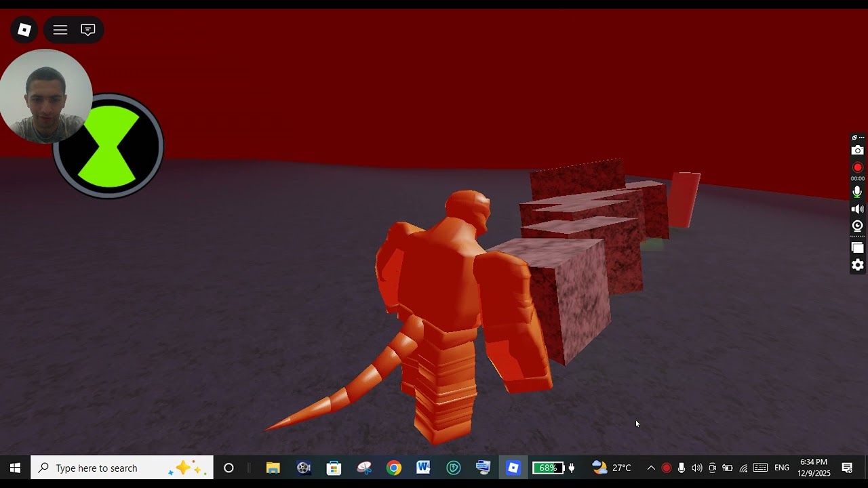Click the recorder 00:00 timer
Image resolution: width=868 pixels, height=488 pixels.
858,179
